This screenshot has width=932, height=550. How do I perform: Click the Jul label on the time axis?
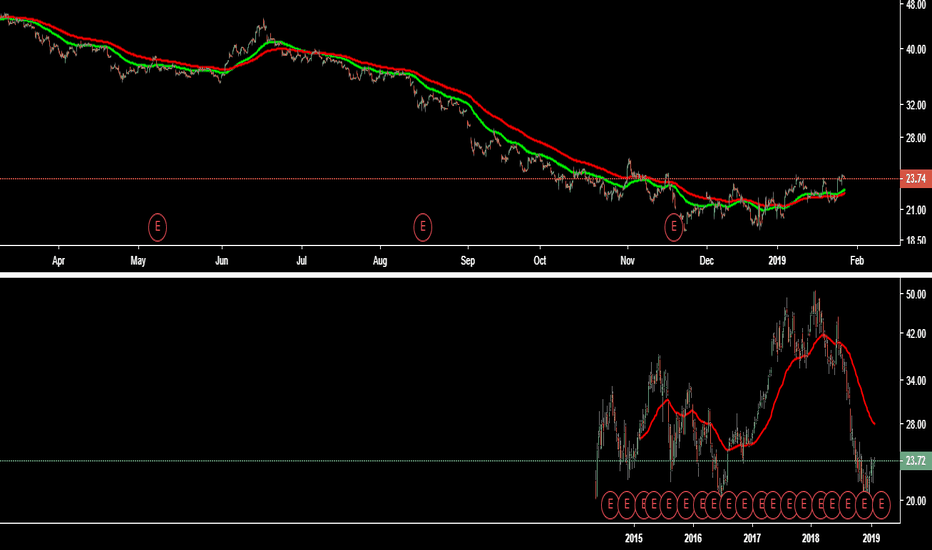pyautogui.click(x=301, y=260)
